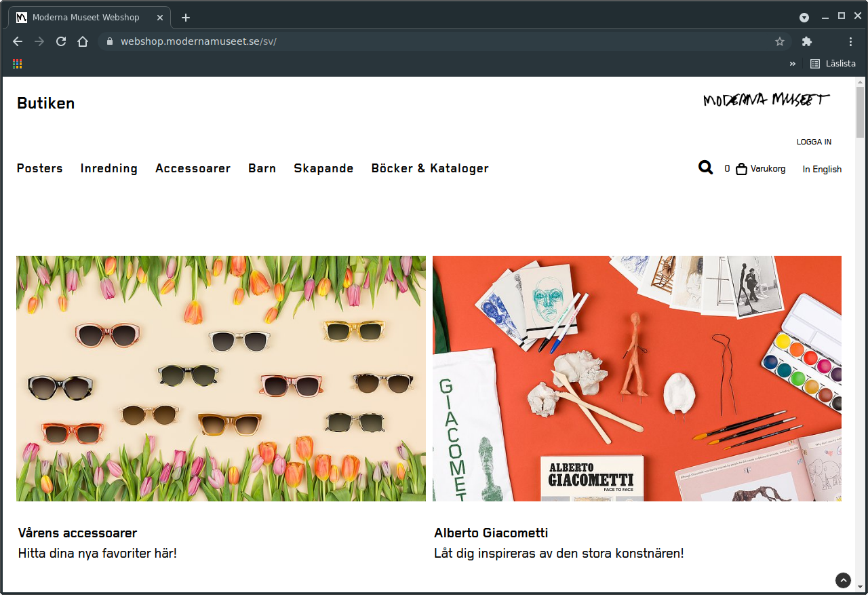The image size is (868, 595).
Task: Click the Vårens accessoarer title
Action: (78, 533)
